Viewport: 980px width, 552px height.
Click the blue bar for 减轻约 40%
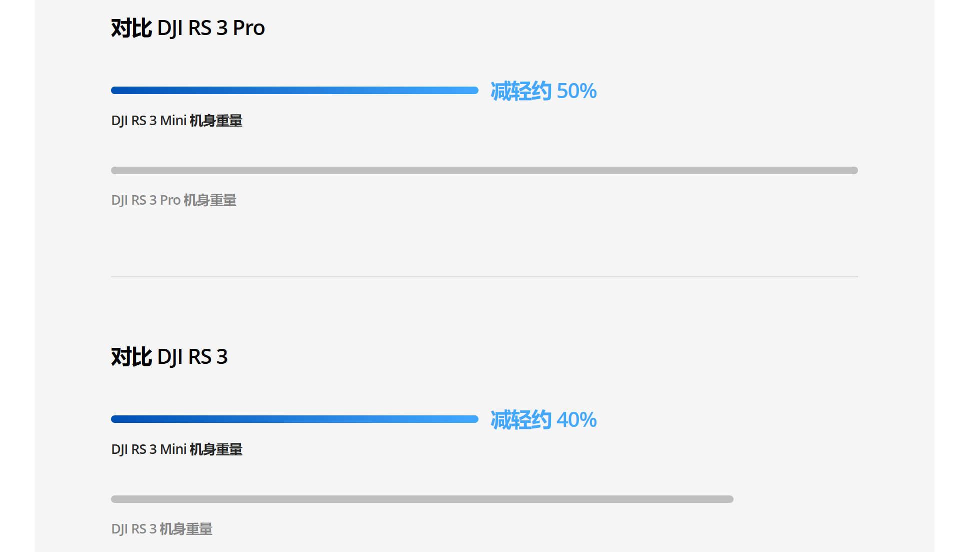[294, 419]
